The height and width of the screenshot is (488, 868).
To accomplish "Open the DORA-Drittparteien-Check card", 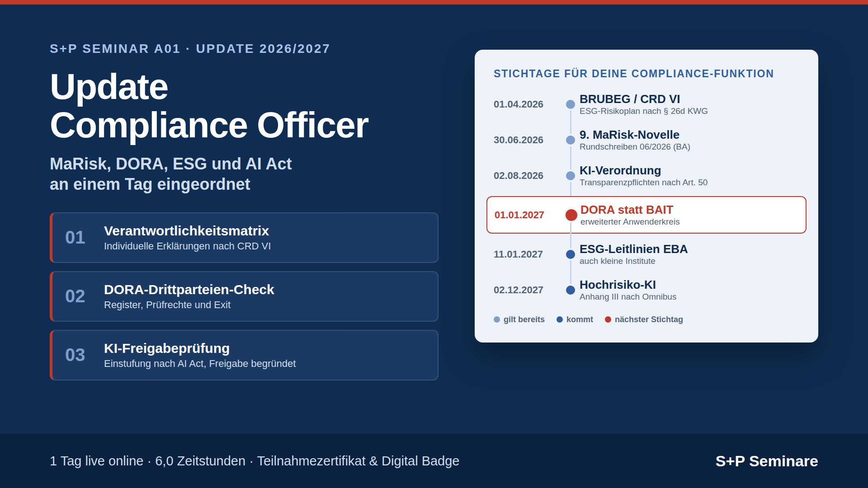I will [244, 296].
